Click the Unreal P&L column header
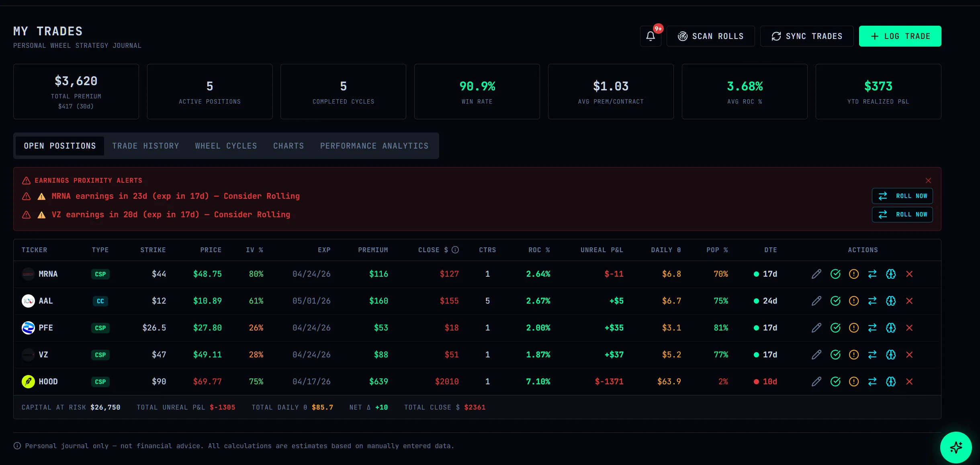 click(x=602, y=250)
